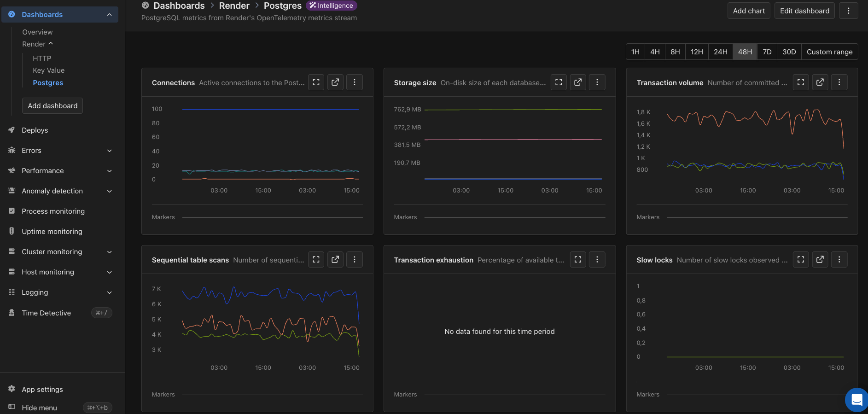
Task: Expand the Cluster monitoring section
Action: coord(110,252)
